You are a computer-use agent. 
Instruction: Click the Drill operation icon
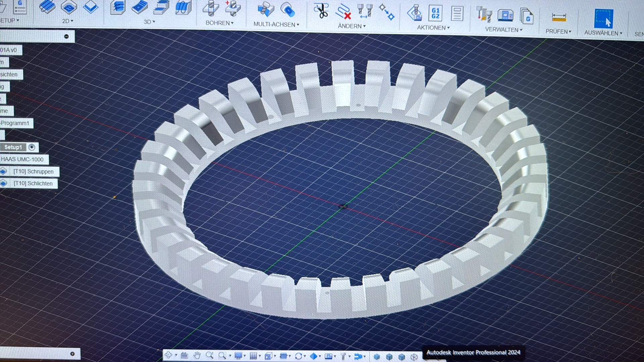pos(211,9)
